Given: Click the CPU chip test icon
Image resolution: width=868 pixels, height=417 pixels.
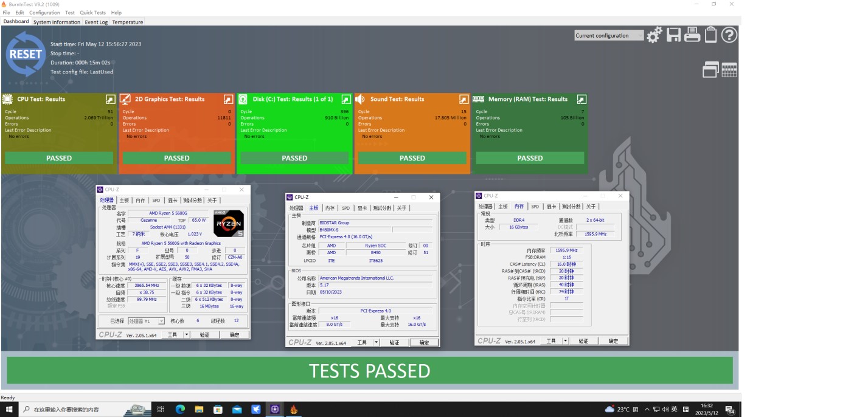Looking at the screenshot, I should point(7,99).
